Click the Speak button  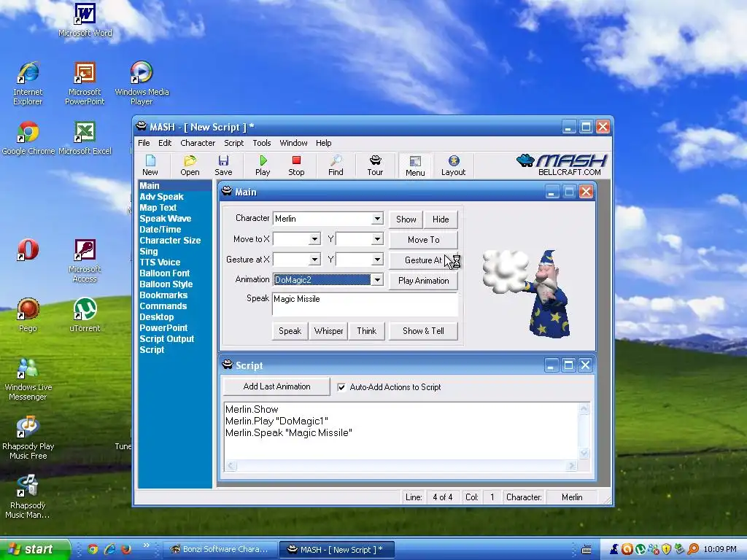click(x=290, y=331)
